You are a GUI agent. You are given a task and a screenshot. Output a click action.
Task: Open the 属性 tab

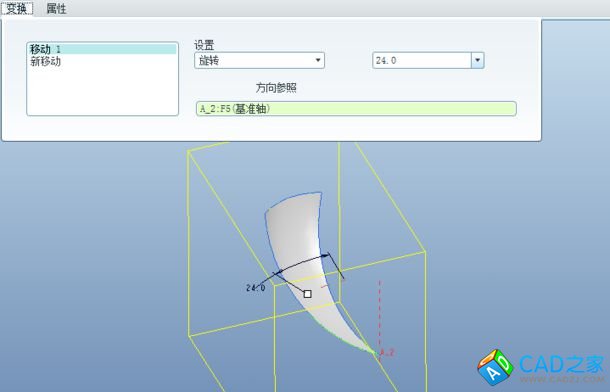pos(56,8)
